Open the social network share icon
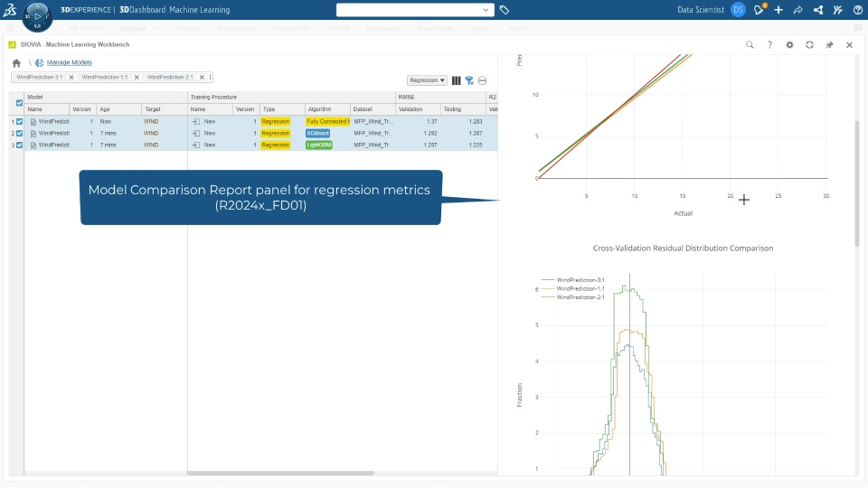The height and width of the screenshot is (488, 868). pyautogui.click(x=818, y=10)
